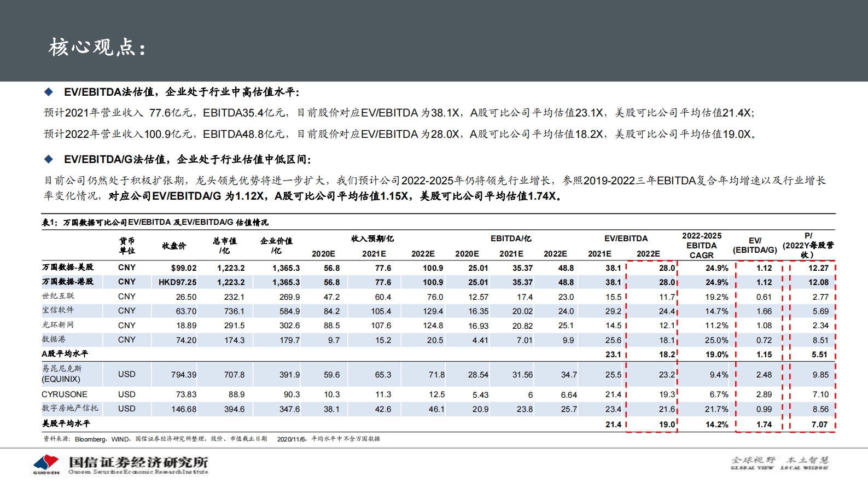
Task: Select the row label "万国数据-美股"
Action: click(68, 267)
